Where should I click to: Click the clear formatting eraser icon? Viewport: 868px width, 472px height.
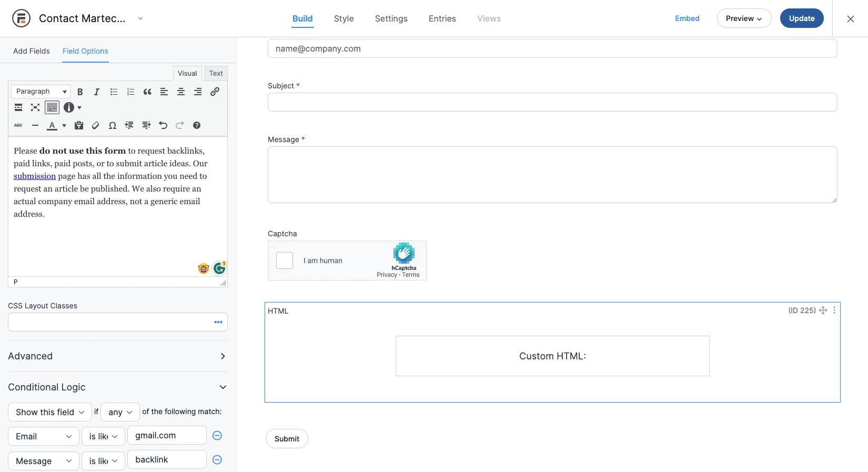click(95, 125)
